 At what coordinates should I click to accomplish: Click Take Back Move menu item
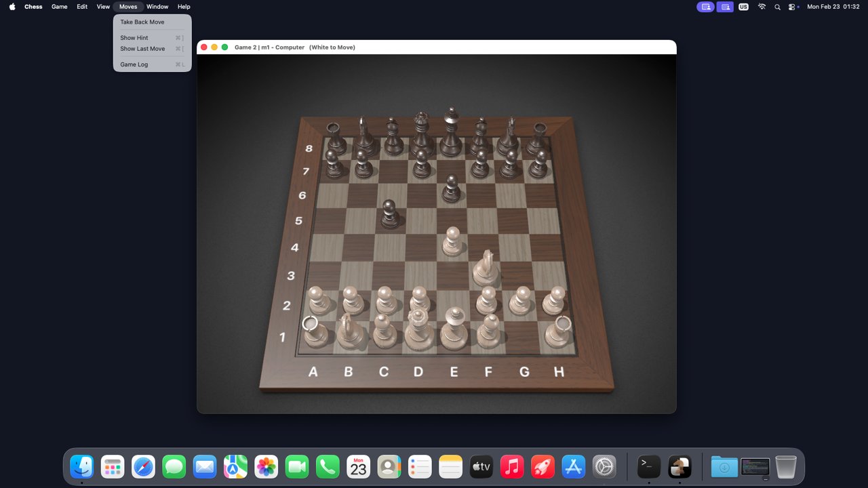click(x=142, y=22)
